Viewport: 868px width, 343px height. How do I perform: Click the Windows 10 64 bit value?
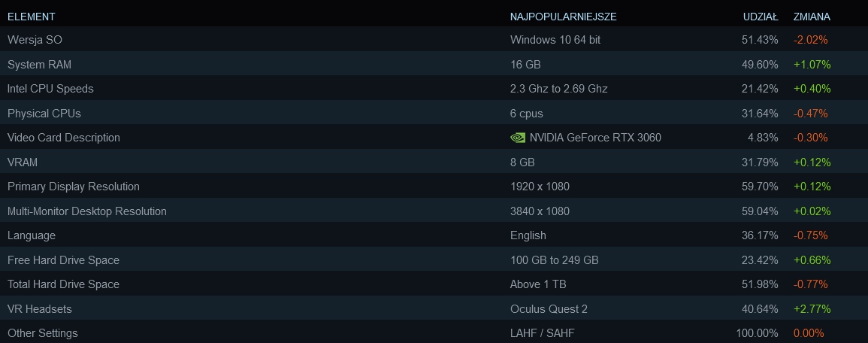[x=555, y=40]
